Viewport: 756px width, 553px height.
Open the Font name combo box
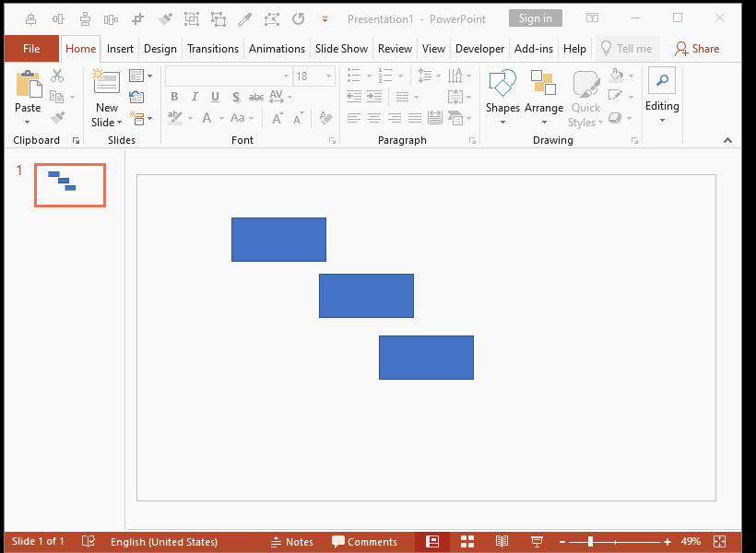point(229,76)
